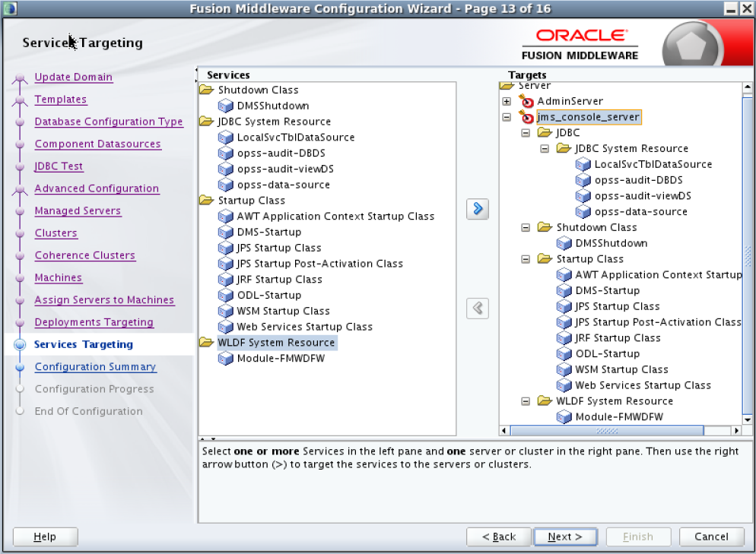Screen dimensions: 756x554
Task: Click the Startup Class folder icon in Services
Action: click(x=206, y=201)
